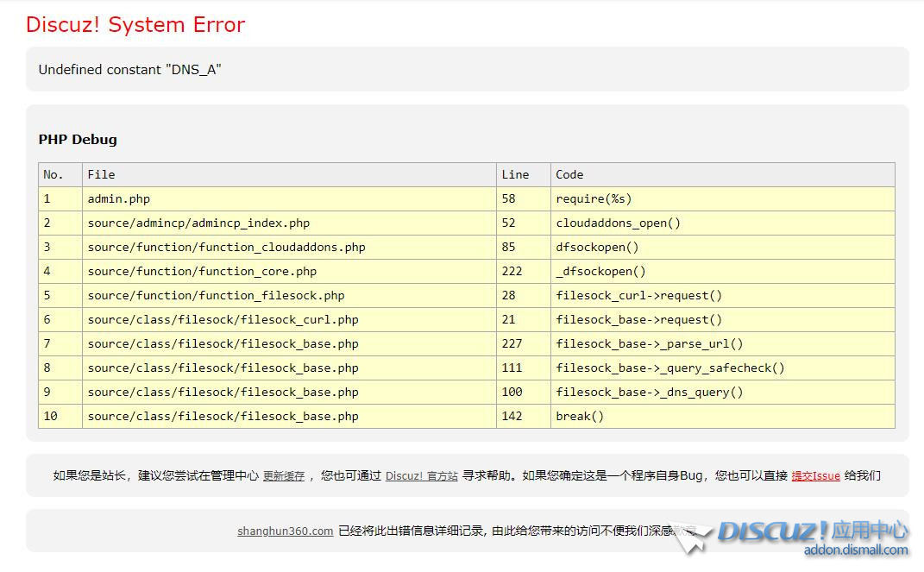Select line number 222 cell
This screenshot has height=572, width=924.
click(524, 272)
